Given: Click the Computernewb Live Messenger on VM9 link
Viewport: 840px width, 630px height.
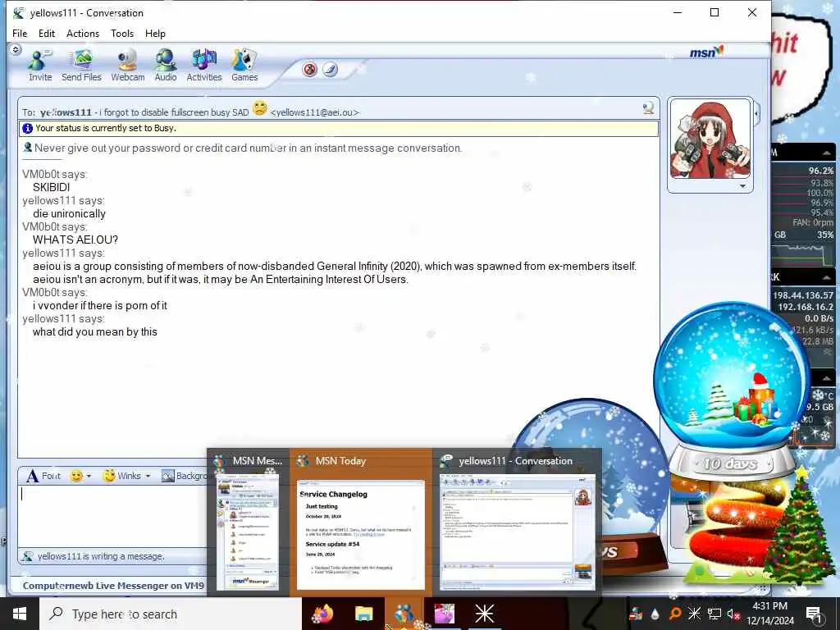Looking at the screenshot, I should (x=113, y=586).
